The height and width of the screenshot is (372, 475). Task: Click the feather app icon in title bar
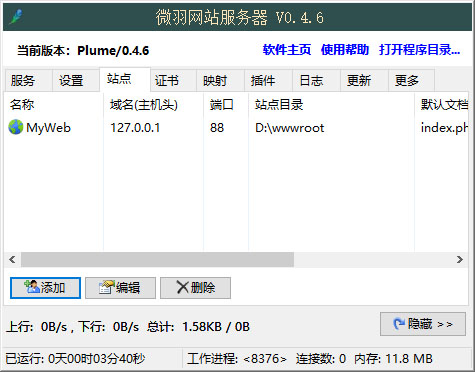(16, 17)
